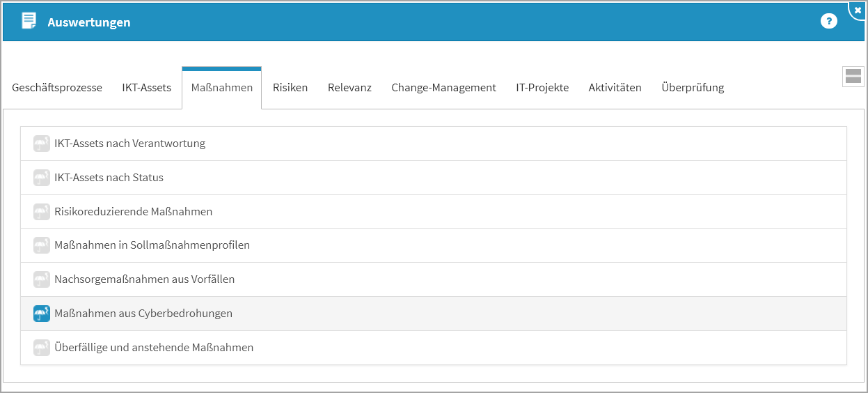Image resolution: width=868 pixels, height=393 pixels.
Task: Open the help question mark icon
Action: [x=828, y=22]
